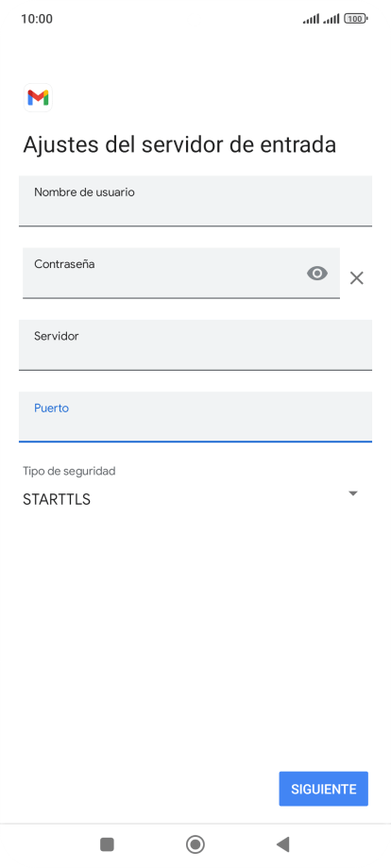This screenshot has height=868, width=391.
Task: Tap the SIGUIENTE button
Action: point(323,789)
